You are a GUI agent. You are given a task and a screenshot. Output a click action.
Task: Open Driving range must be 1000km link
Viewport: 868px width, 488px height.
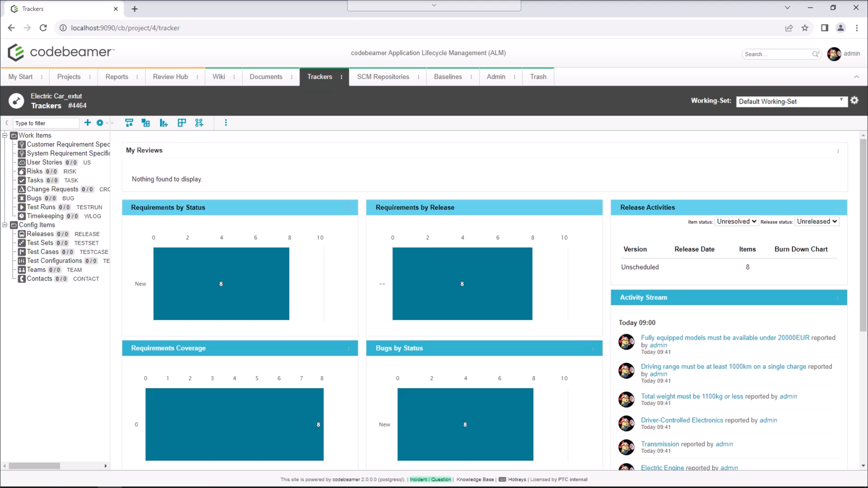click(x=723, y=366)
